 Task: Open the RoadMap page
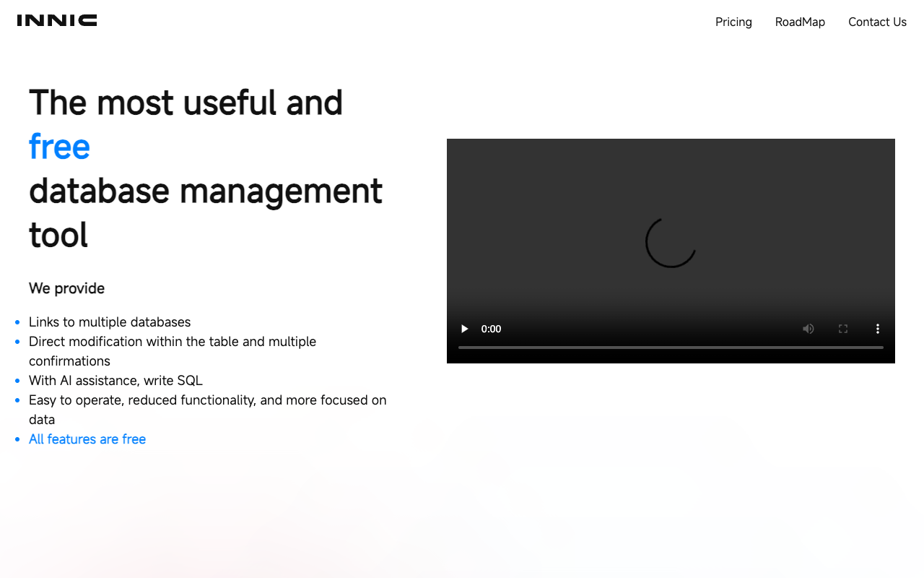pos(800,22)
